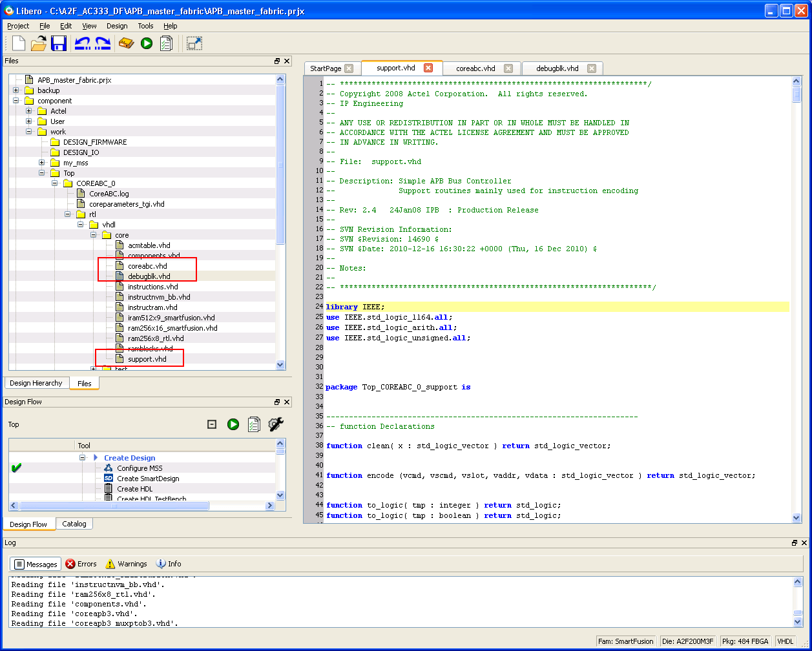
Task: Select CoreABC.log file
Action: tap(109, 194)
